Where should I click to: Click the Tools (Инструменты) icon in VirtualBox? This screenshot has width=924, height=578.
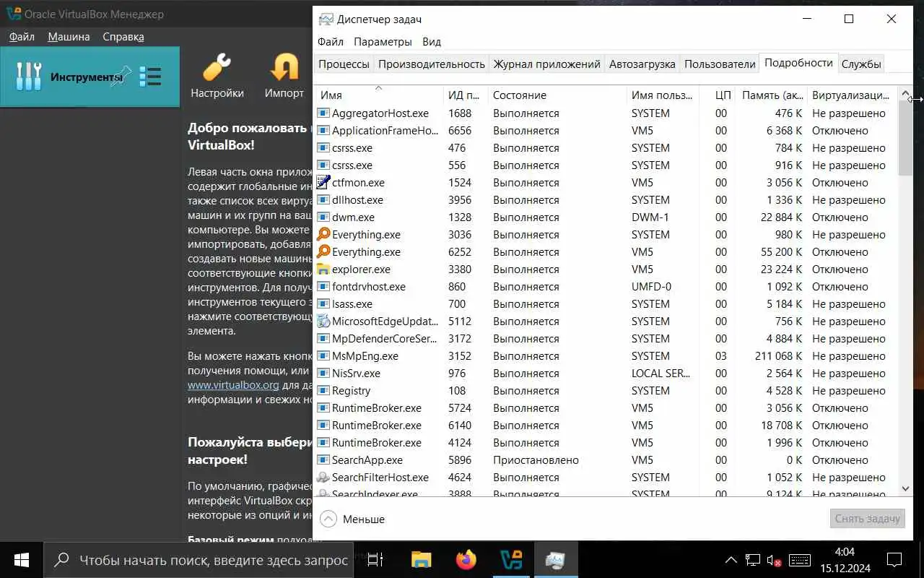[x=29, y=76]
